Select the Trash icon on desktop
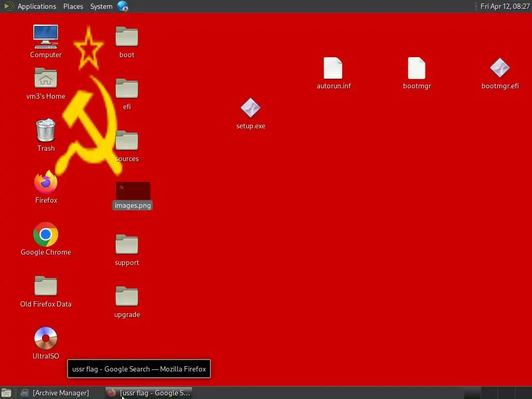532x399 pixels. [46, 130]
